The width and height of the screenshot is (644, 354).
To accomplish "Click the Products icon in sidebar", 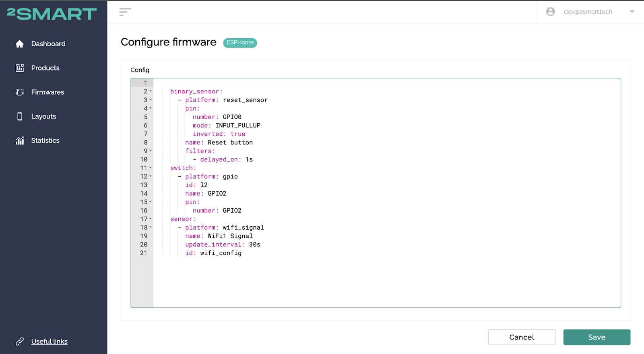I will [x=20, y=68].
